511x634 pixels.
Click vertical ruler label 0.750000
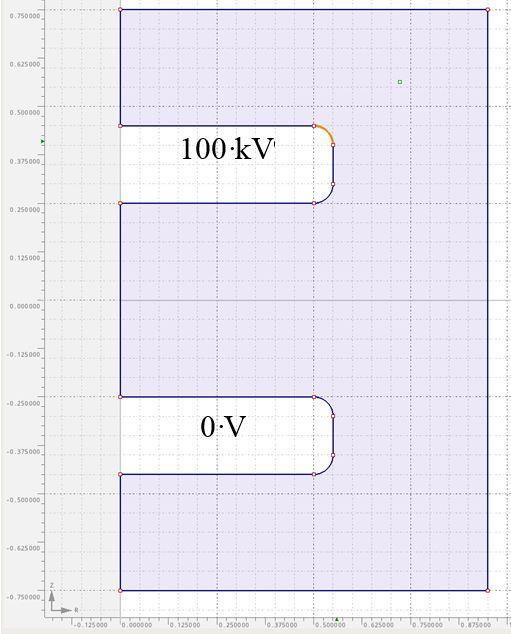(25, 16)
